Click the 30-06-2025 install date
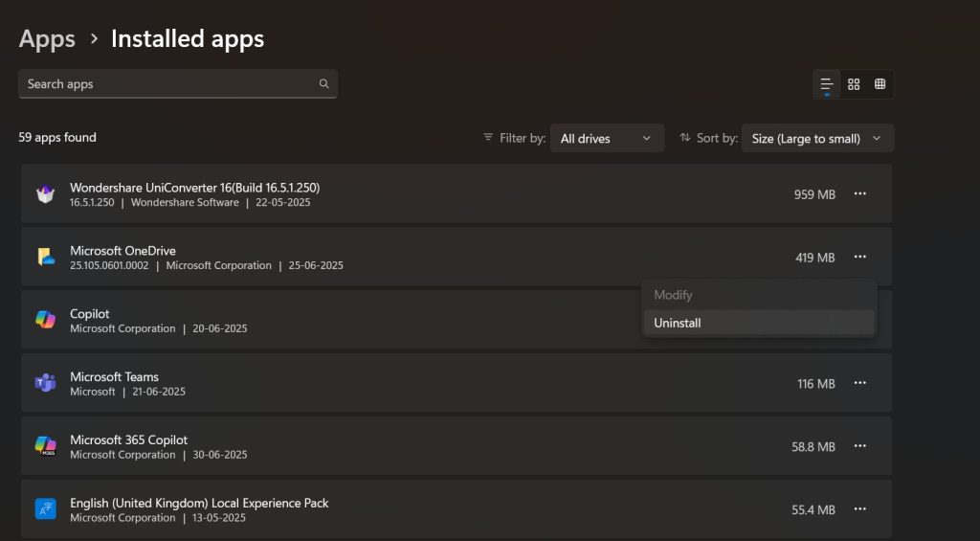Screen dimensions: 980x541 coord(219,455)
